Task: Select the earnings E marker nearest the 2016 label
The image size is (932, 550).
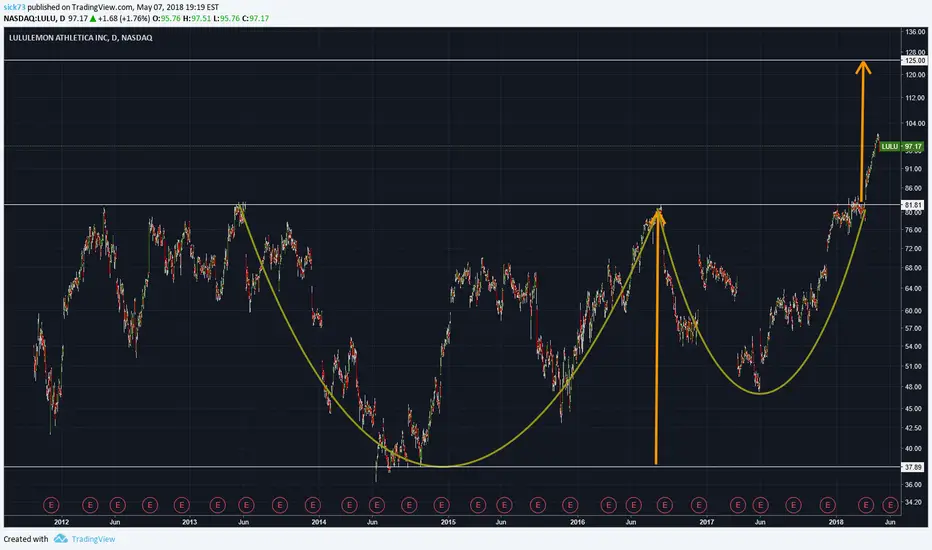Action: click(570, 505)
